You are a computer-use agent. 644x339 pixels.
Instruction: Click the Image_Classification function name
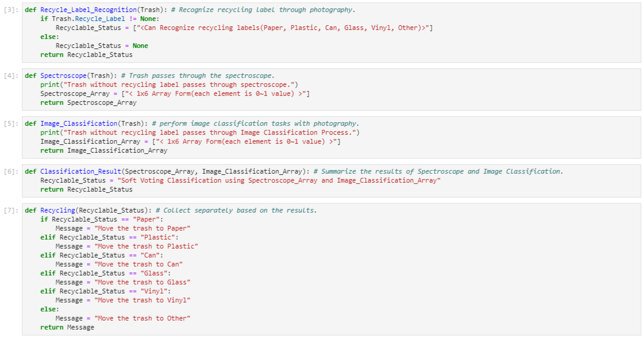(x=79, y=124)
